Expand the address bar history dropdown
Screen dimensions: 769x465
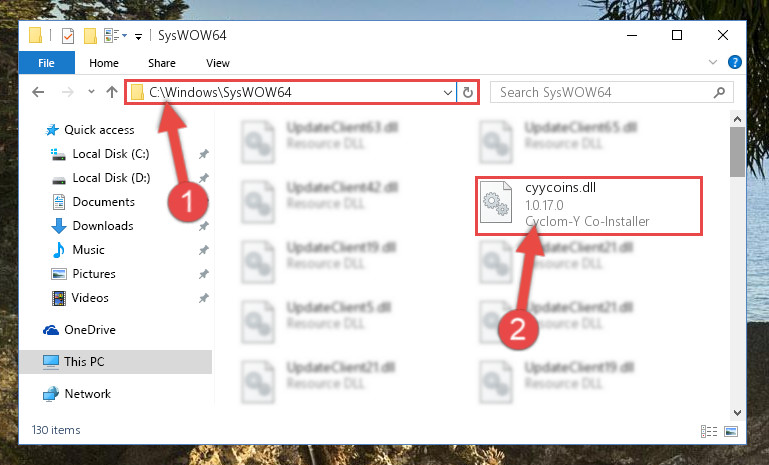(x=447, y=92)
